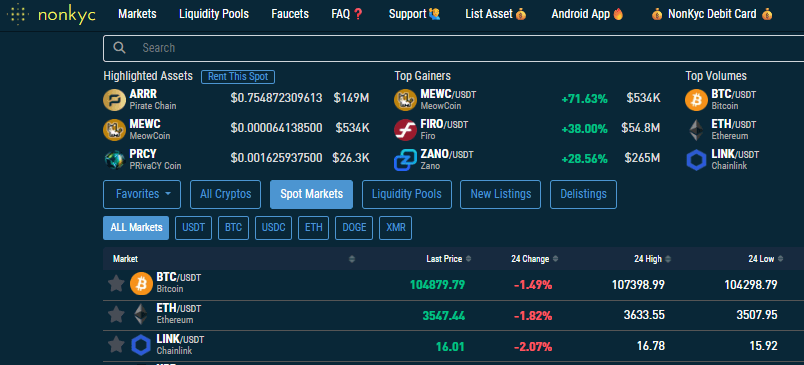Screen dimensions: 804x365
Task: Open NonKyc Debit Card page
Action: pos(712,14)
